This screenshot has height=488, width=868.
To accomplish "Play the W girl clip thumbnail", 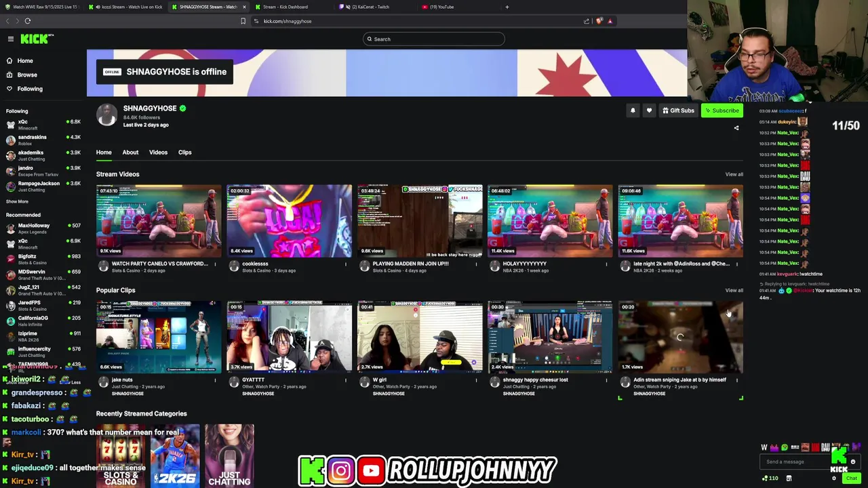I will 420,337.
